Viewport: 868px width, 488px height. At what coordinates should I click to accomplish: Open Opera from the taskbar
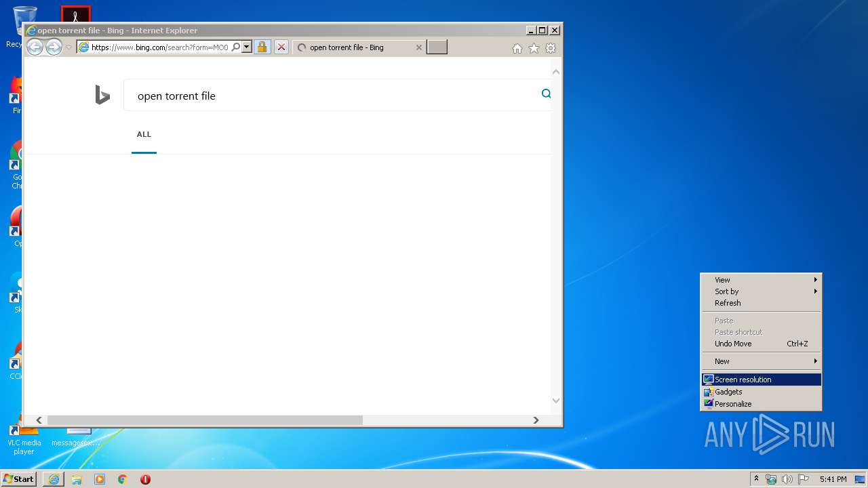[x=145, y=479]
